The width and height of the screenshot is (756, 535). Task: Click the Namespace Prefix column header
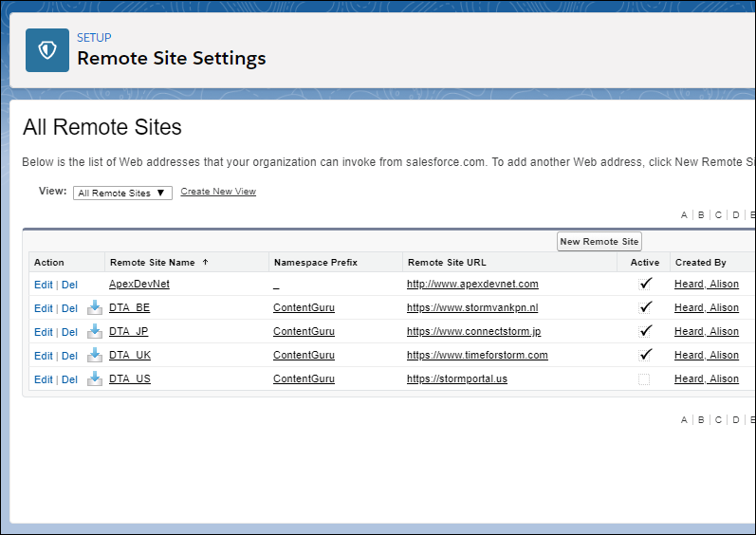click(x=316, y=262)
